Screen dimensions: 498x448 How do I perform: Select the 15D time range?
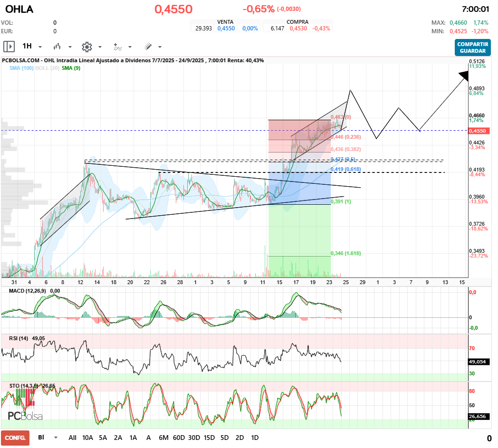tap(209, 438)
